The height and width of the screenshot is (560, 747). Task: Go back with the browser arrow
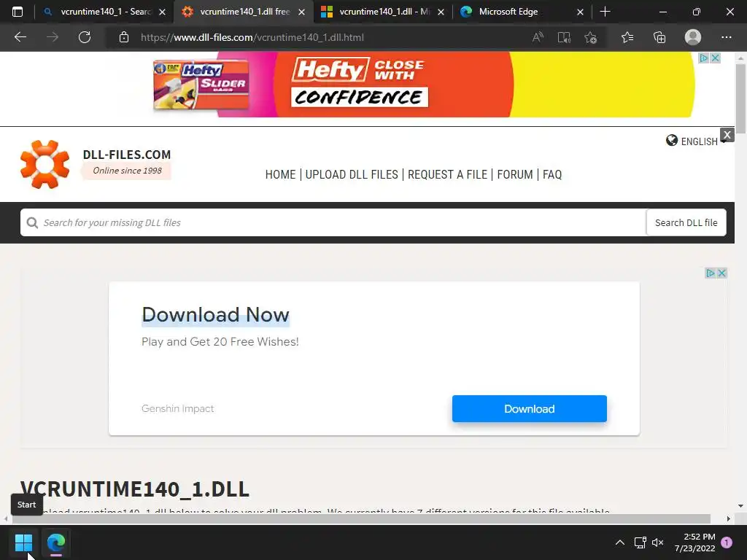[20, 37]
